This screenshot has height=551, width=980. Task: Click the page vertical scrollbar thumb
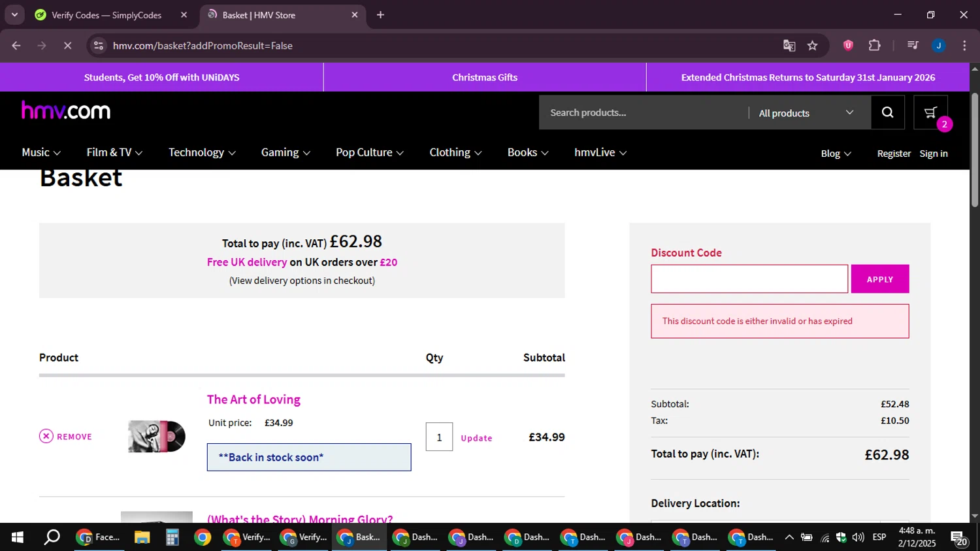pyautogui.click(x=975, y=150)
